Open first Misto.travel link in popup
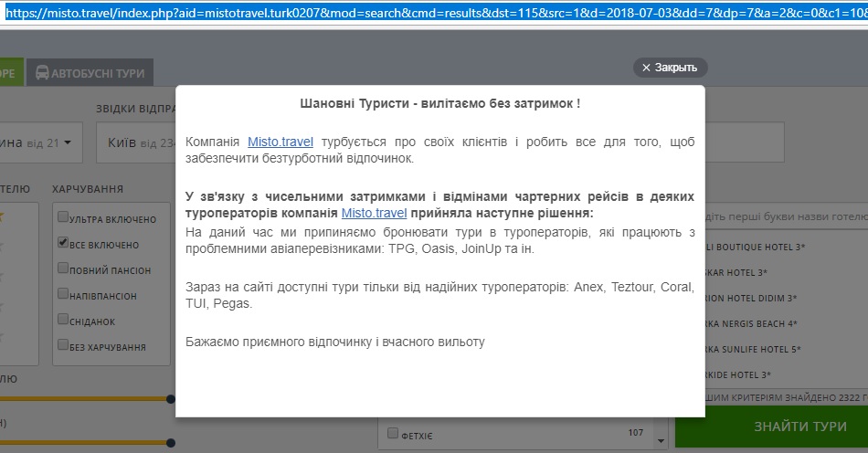This screenshot has width=868, height=453. [281, 142]
